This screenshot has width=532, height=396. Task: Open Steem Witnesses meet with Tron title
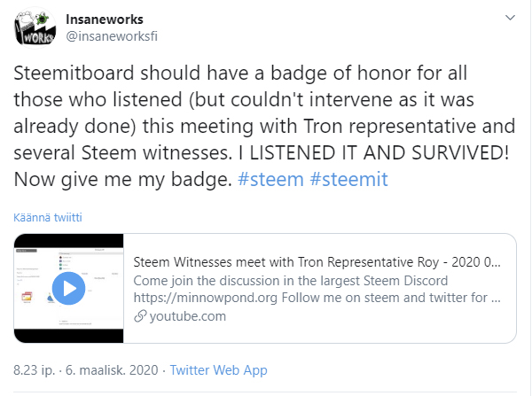point(317,262)
